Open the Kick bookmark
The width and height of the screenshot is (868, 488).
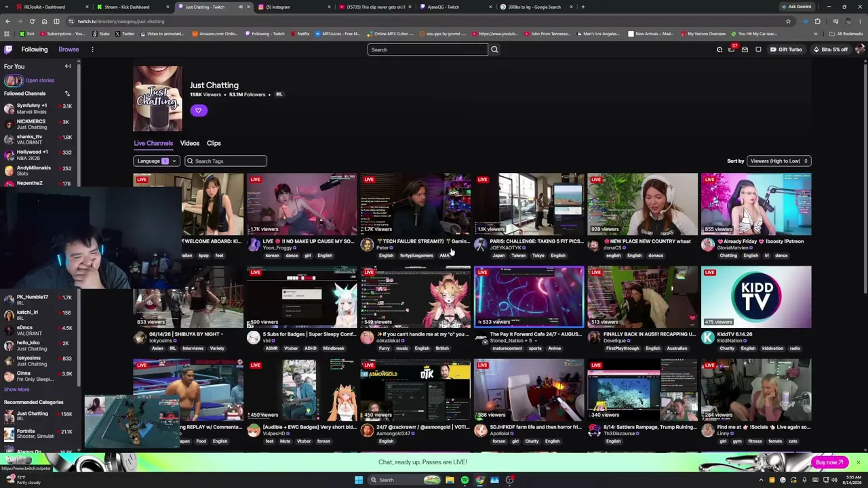(27, 34)
